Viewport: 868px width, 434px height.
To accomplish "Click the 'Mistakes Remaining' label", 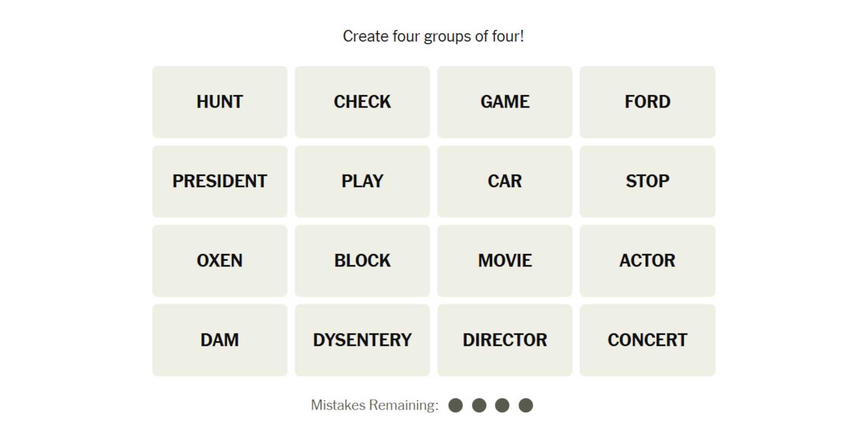I will 375,406.
